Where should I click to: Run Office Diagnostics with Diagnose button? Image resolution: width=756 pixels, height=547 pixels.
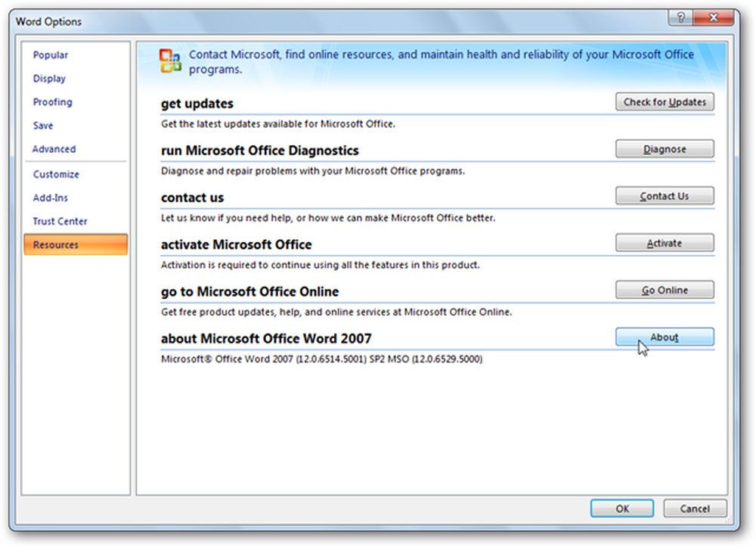(x=665, y=149)
